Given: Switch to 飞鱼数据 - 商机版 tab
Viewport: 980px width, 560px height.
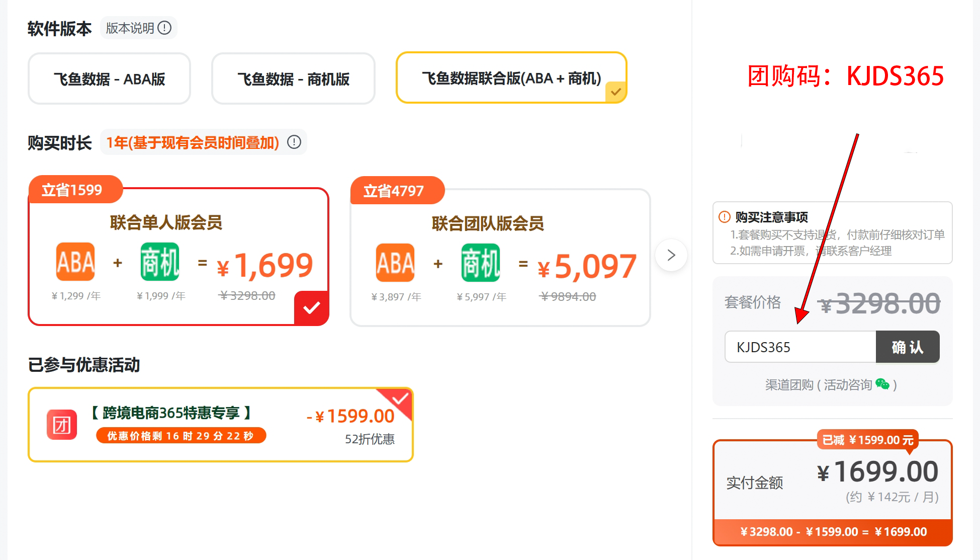Looking at the screenshot, I should coord(293,79).
